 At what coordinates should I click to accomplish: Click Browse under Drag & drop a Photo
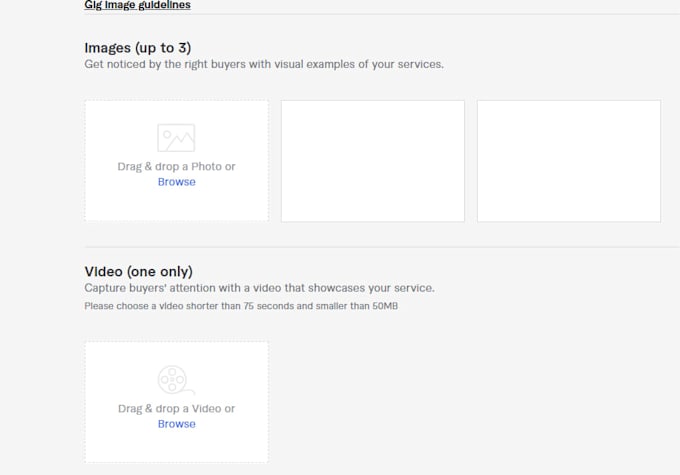(x=177, y=182)
